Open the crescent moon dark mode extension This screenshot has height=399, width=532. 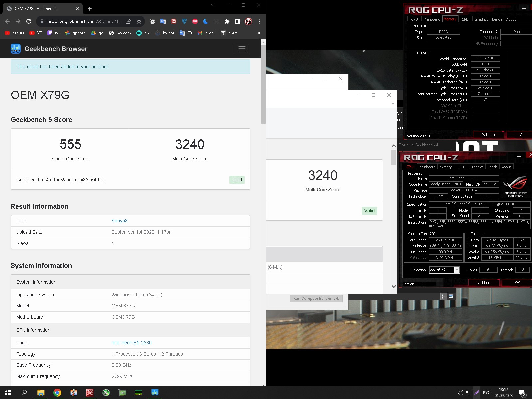pyautogui.click(x=206, y=21)
